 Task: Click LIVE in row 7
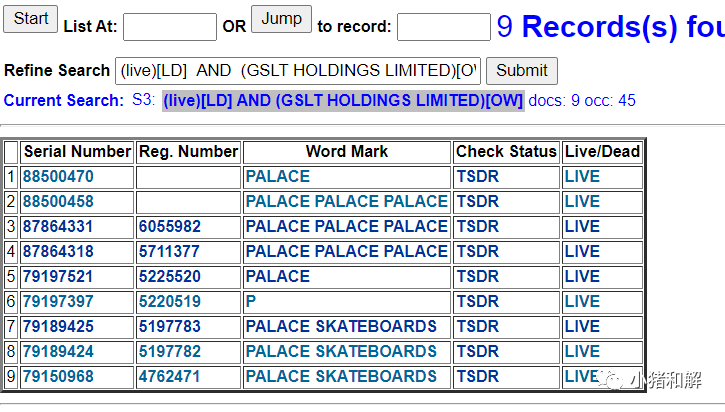[x=582, y=326]
